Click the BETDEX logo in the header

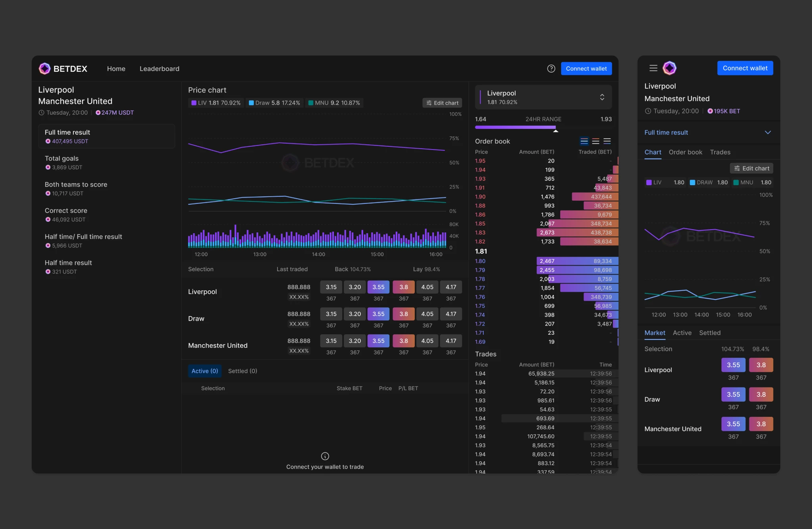coord(63,68)
